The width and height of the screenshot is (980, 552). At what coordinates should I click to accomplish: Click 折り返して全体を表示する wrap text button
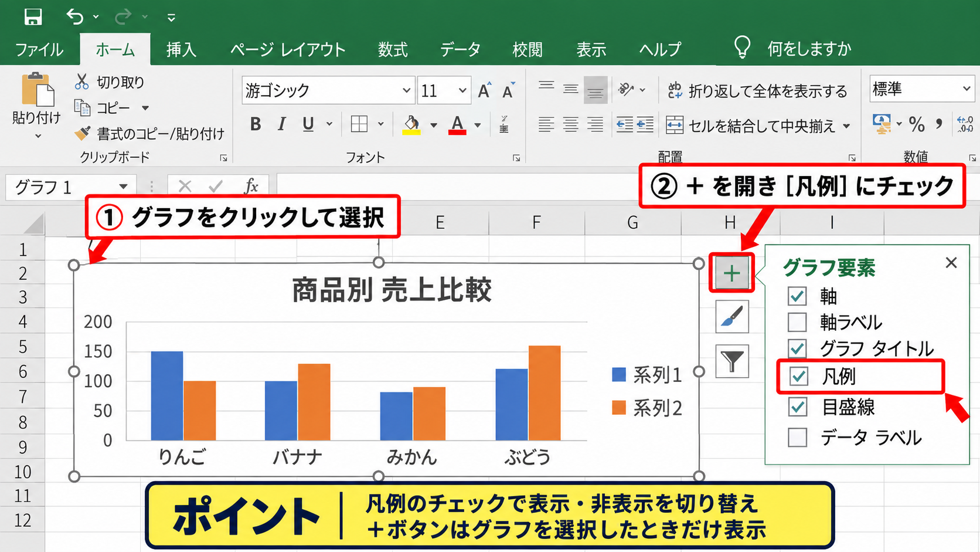pos(757,91)
